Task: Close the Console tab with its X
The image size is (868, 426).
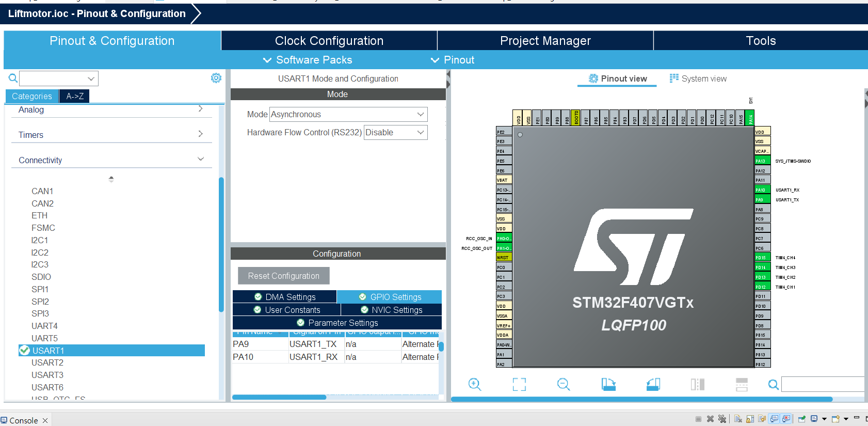Action: tap(45, 420)
